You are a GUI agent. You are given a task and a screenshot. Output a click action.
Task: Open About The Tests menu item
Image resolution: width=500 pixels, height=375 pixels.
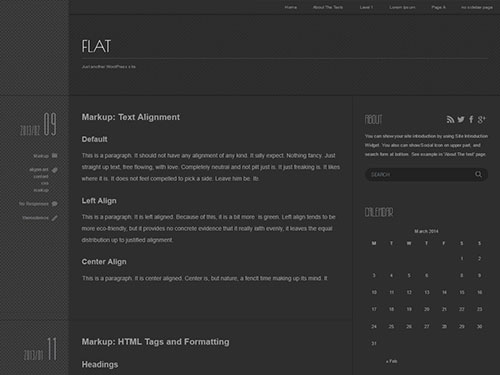(x=328, y=7)
